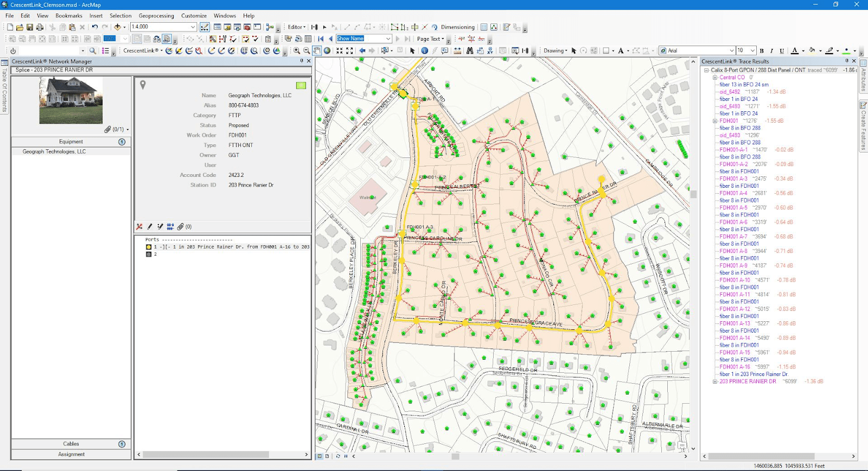The width and height of the screenshot is (868, 471).
Task: Click the New map document icon
Action: (x=10, y=27)
